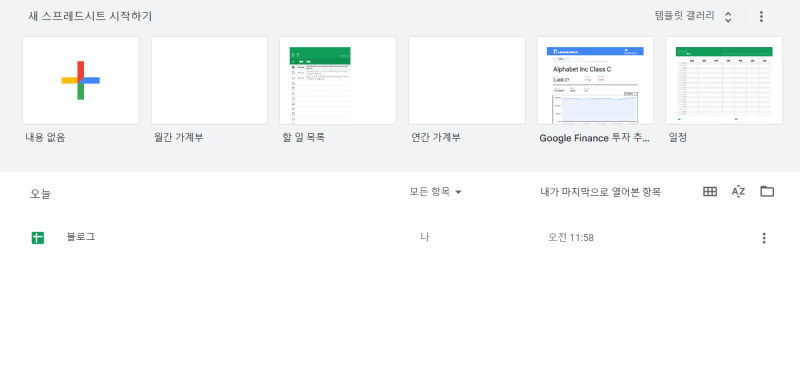Open the 모든 항목 owner filter dropdown
Screen dimensions: 800x383
tap(435, 192)
